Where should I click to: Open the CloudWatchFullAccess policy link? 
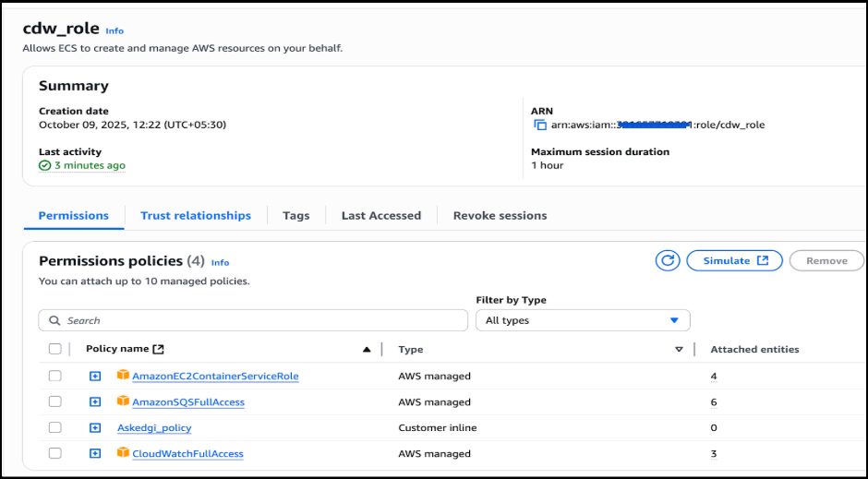point(187,454)
